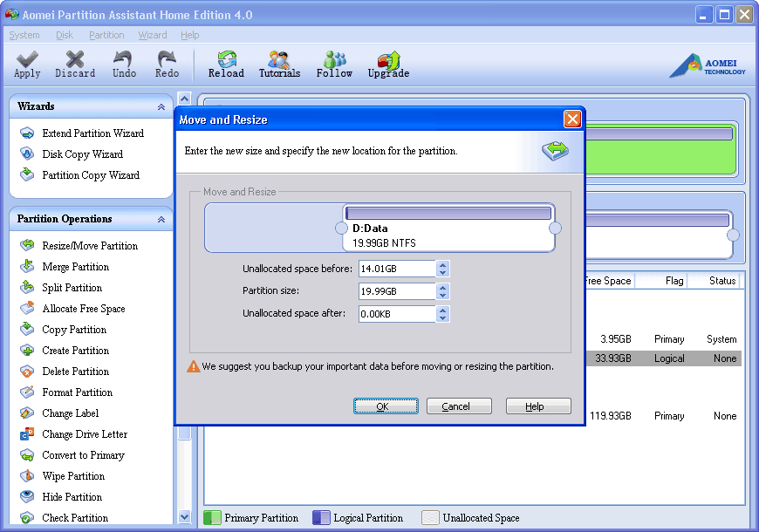Confirm resize with OK button
The height and width of the screenshot is (532, 759).
pos(386,406)
